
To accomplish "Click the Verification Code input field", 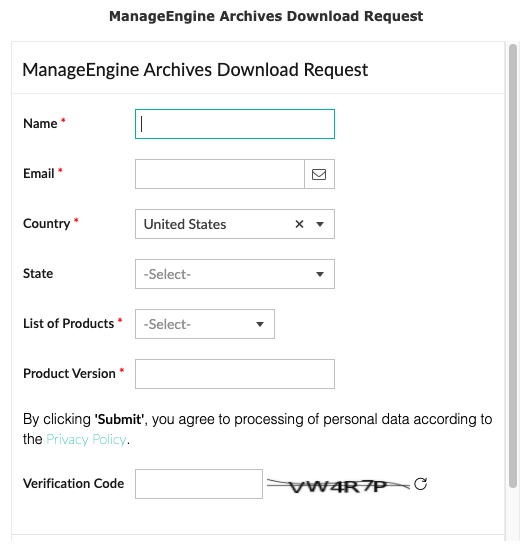I will [199, 484].
